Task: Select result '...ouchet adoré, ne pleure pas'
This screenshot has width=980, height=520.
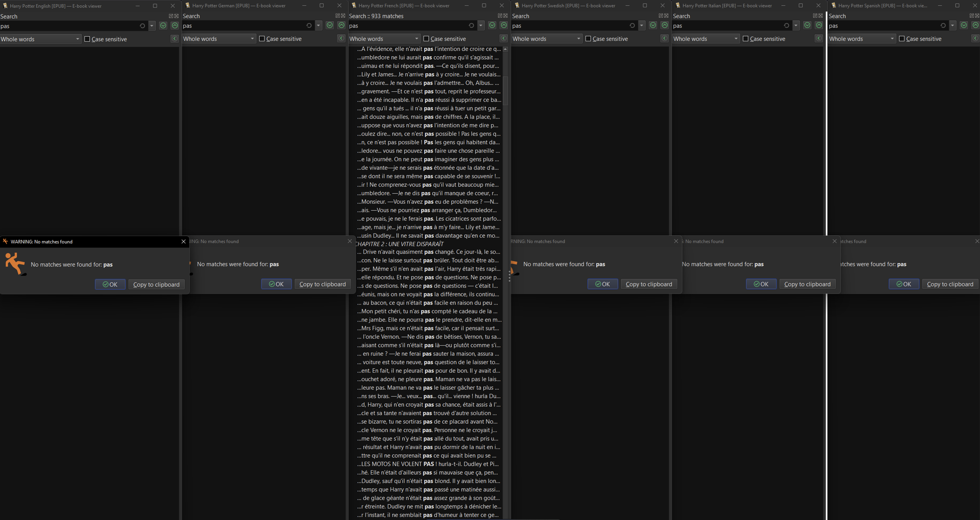Action: 429,379
